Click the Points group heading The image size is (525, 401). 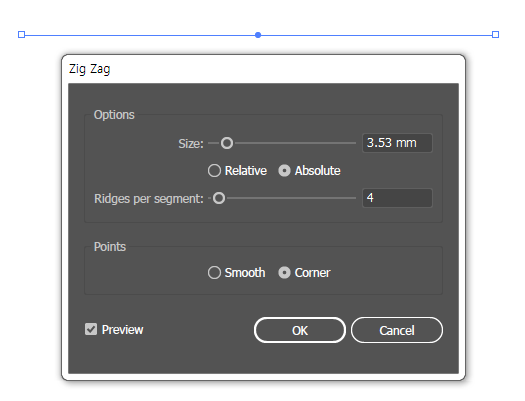pyautogui.click(x=110, y=247)
